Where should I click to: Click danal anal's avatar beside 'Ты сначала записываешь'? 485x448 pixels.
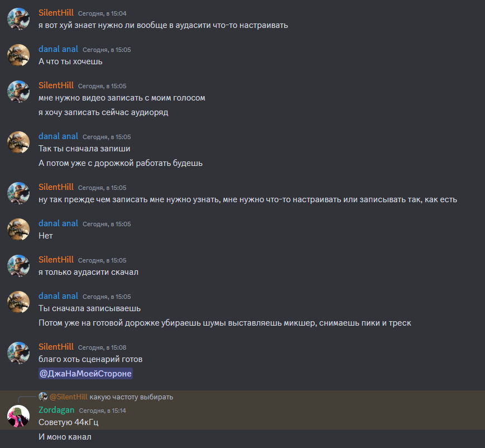pos(18,302)
